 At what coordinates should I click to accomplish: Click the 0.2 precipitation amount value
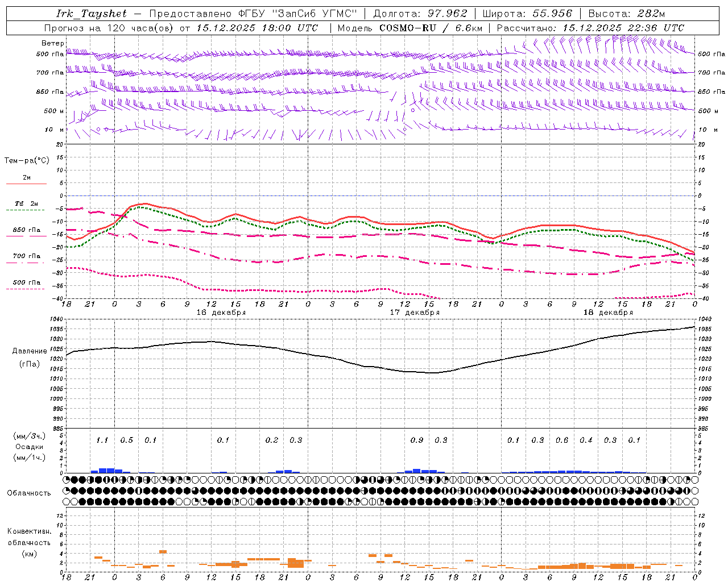tap(272, 440)
